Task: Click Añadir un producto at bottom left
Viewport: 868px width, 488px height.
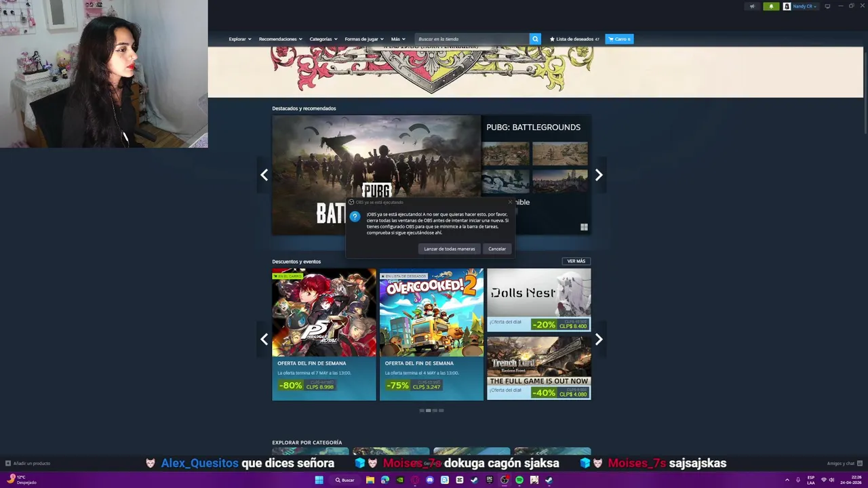Action: [28, 464]
